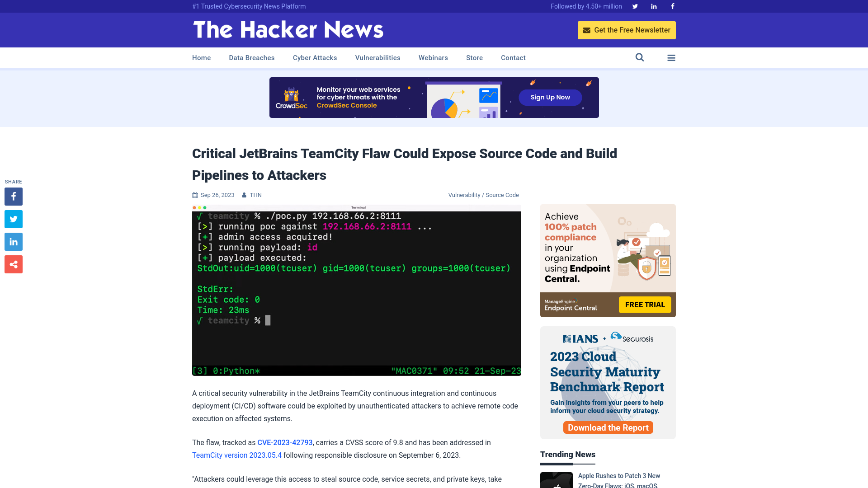Click the generic share icon below LinkedIn
Image resolution: width=868 pixels, height=488 pixels.
[13, 264]
